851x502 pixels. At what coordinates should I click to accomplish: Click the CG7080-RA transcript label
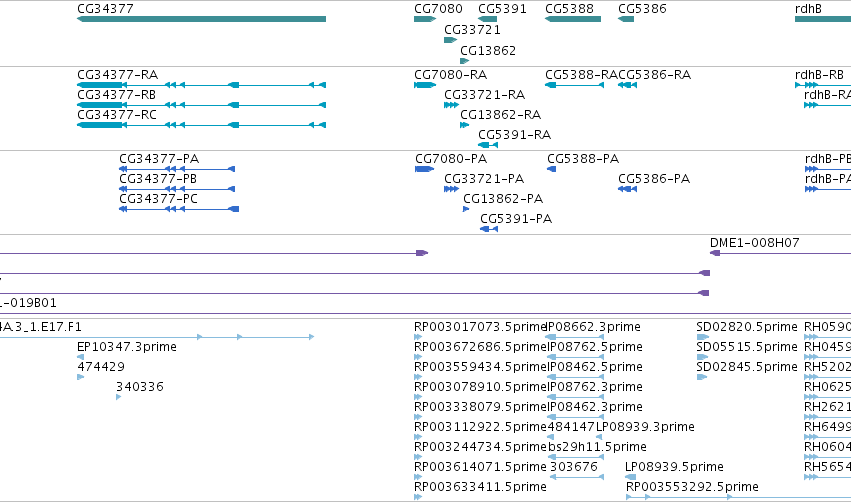[x=450, y=74]
